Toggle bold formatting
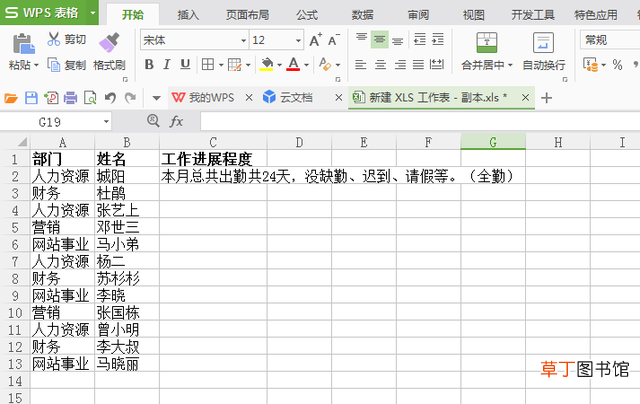Screen dimensions: 640x404 click(x=149, y=64)
